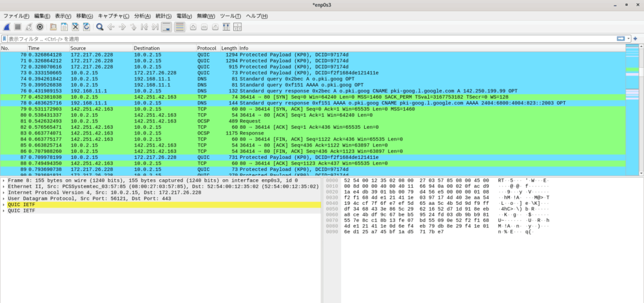
Task: Select packet 83 OCSP Response row
Action: pyautogui.click(x=313, y=133)
